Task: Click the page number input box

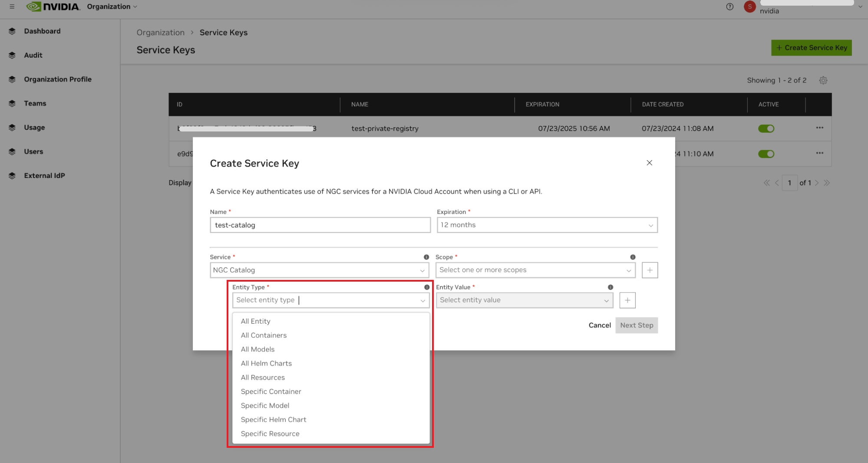Action: 789,183
